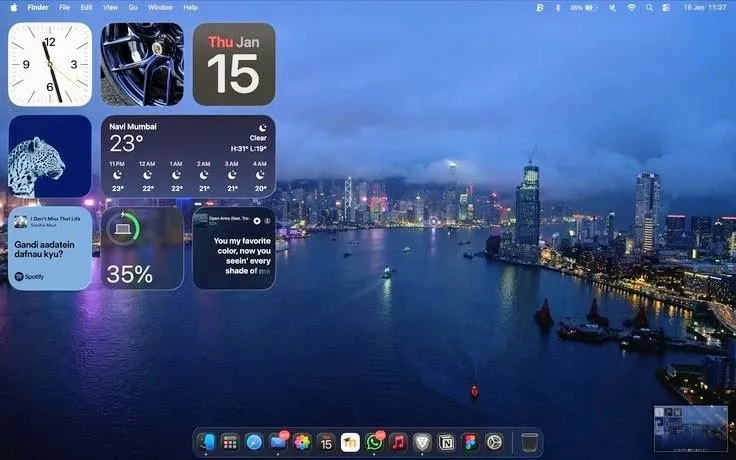
Task: Open the Apple menu
Action: pos(14,8)
